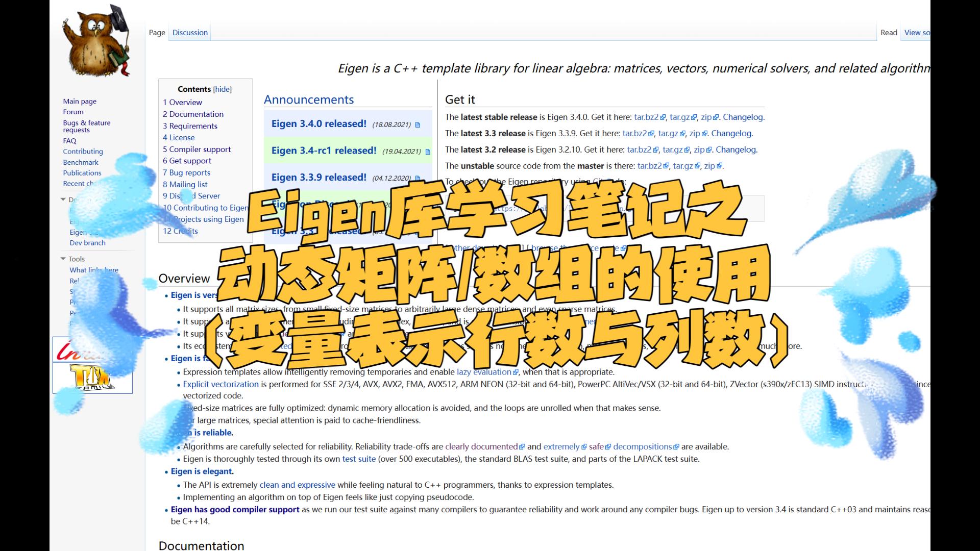Click the Read menu item
The width and height of the screenshot is (980, 551).
[889, 32]
